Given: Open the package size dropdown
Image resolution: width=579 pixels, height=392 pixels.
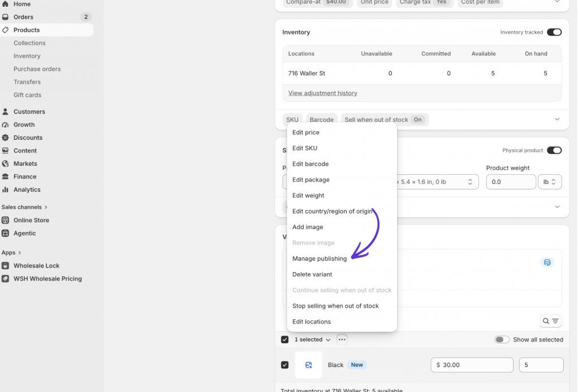Looking at the screenshot, I should point(381,182).
